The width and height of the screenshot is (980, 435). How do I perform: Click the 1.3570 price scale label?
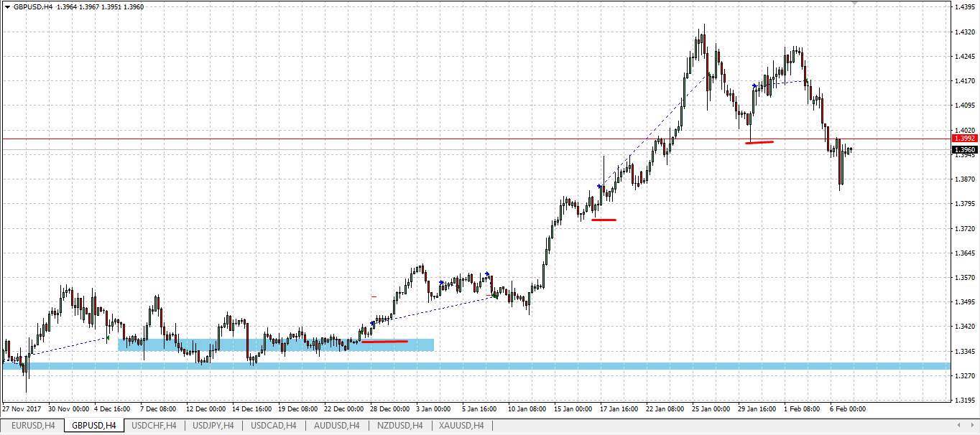point(966,277)
